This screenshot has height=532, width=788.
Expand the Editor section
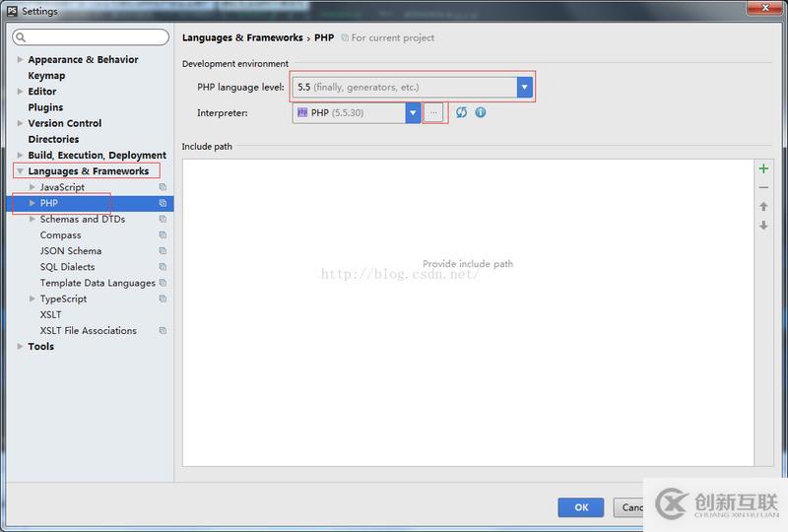point(20,92)
